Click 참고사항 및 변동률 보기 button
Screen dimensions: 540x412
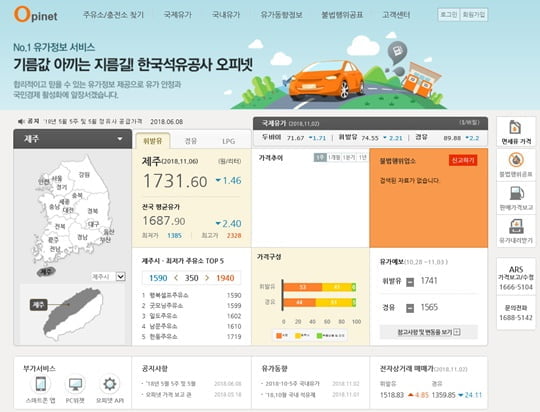click(x=429, y=332)
